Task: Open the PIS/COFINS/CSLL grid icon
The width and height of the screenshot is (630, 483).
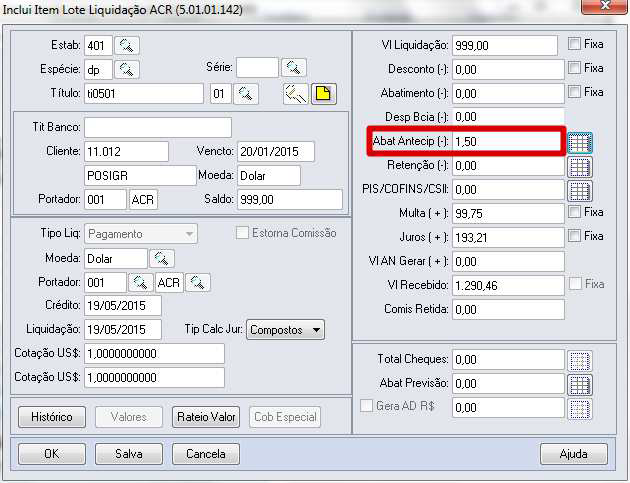Action: tap(579, 190)
